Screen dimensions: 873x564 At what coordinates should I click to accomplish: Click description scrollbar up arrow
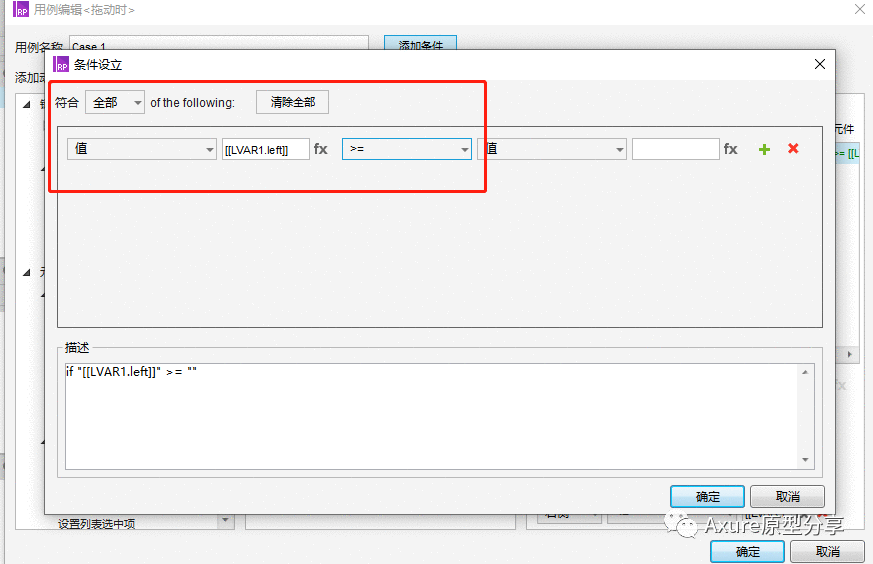tap(806, 372)
